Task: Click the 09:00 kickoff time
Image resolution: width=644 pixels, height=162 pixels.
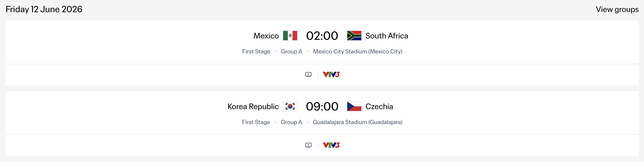Action: pos(322,106)
